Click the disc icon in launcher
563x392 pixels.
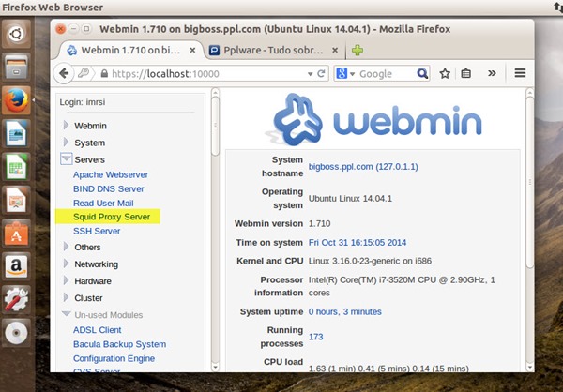click(16, 332)
